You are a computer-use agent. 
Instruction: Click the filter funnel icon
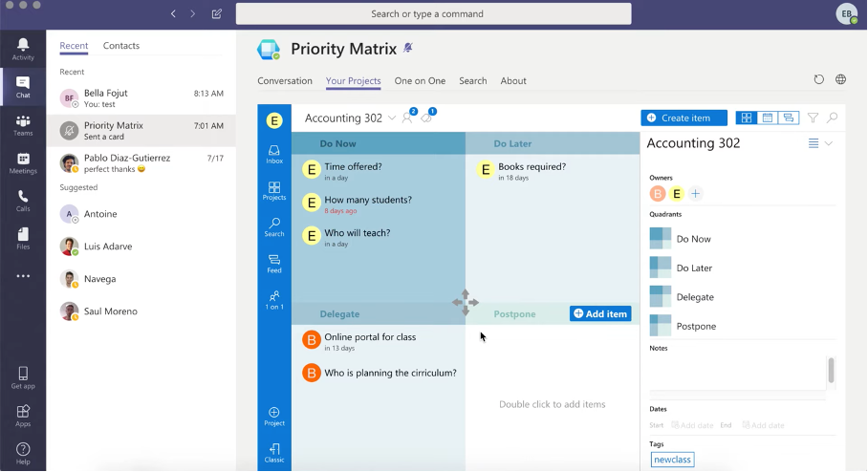pos(813,118)
